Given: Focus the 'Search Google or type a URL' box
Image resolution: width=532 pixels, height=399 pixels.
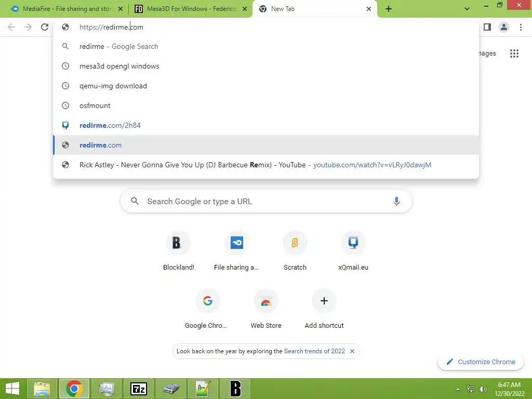Looking at the screenshot, I should coord(266,201).
